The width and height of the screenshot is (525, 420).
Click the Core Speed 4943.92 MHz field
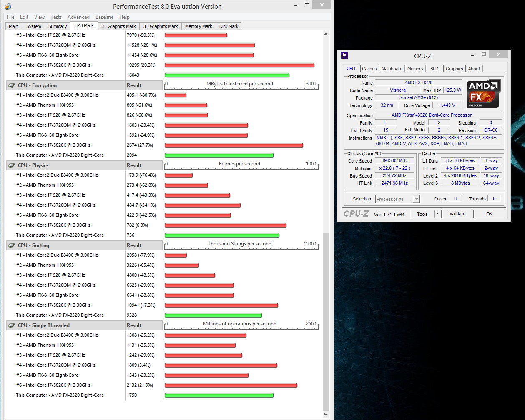[x=394, y=161]
